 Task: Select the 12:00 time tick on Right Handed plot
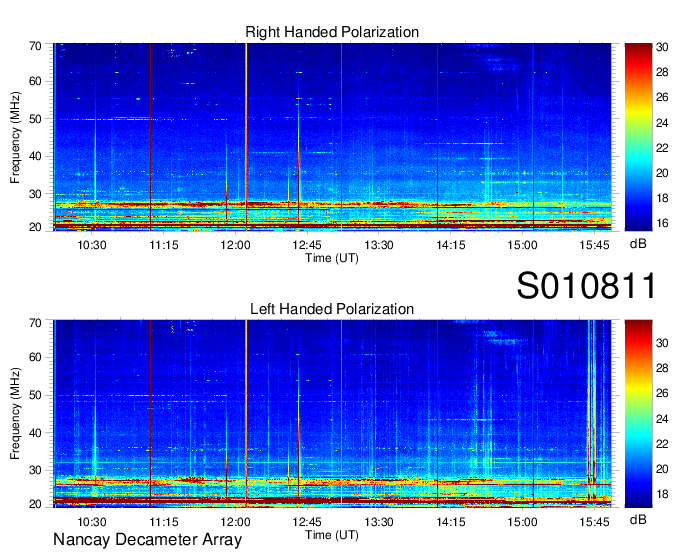click(x=235, y=245)
